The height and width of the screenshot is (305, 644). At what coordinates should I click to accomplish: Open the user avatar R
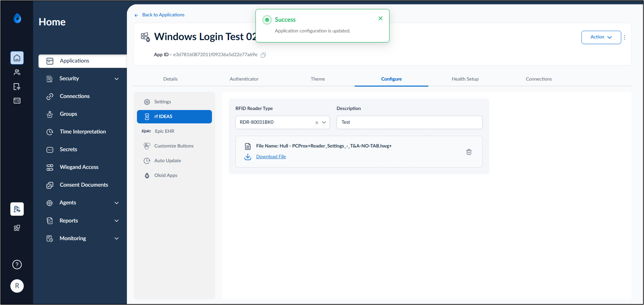coord(17,286)
